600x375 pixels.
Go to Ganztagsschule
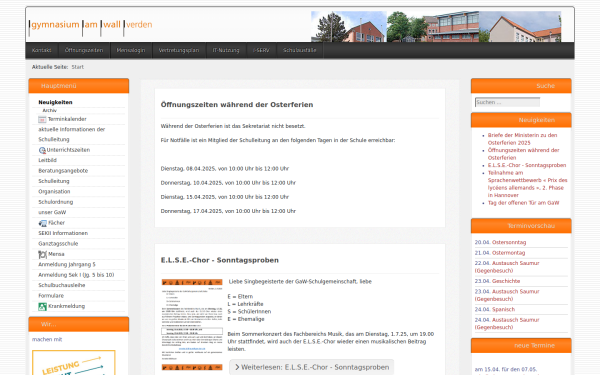[x=58, y=243]
